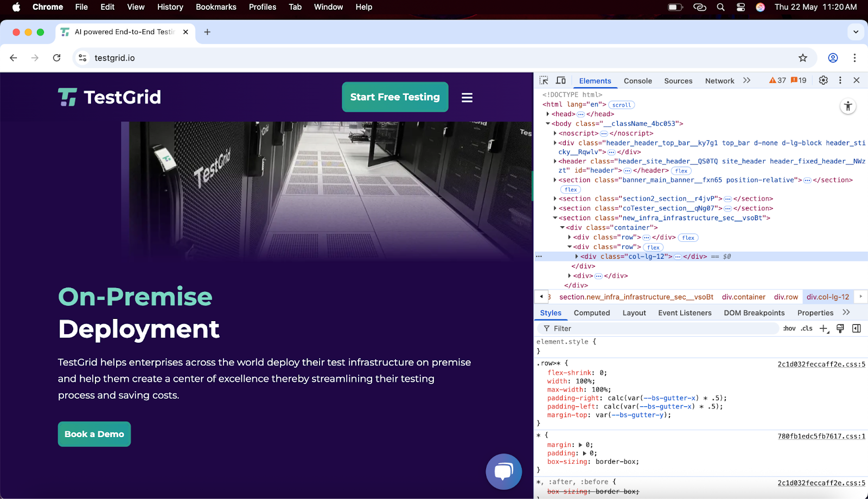Open the Properties tab
868x499 pixels.
tap(815, 313)
